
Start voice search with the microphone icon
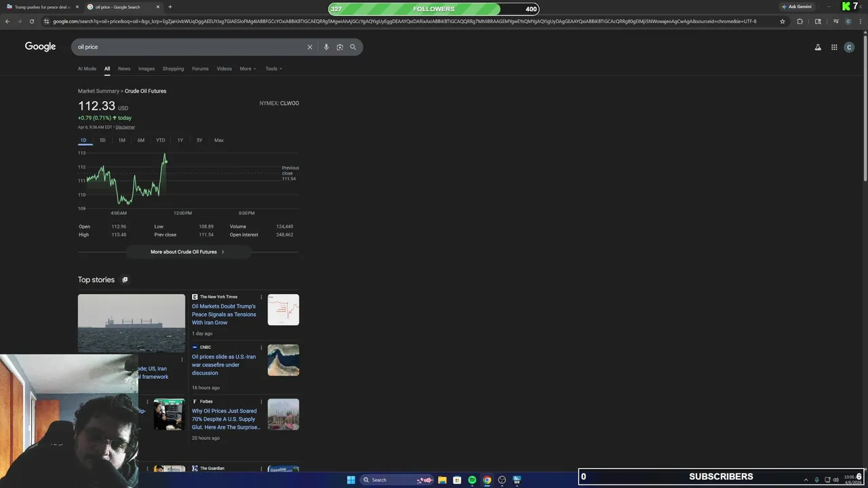pos(326,47)
